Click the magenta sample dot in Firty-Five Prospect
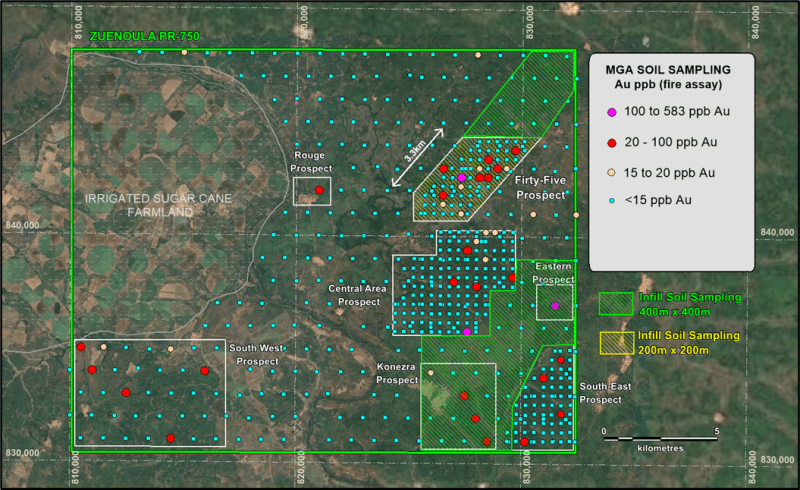This screenshot has height=490, width=800. click(461, 177)
